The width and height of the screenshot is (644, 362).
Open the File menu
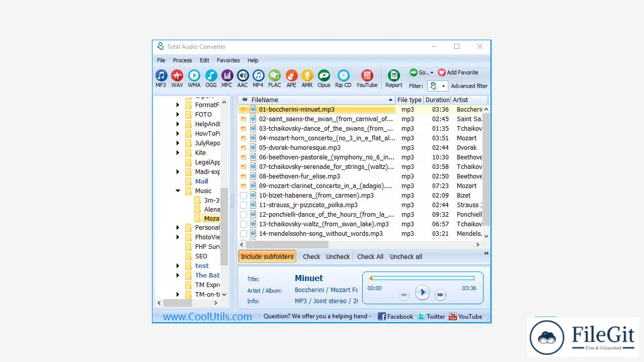click(x=161, y=60)
